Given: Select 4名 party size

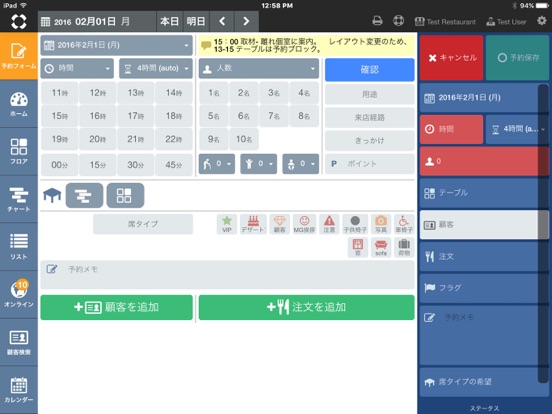Looking at the screenshot, I should 304,93.
